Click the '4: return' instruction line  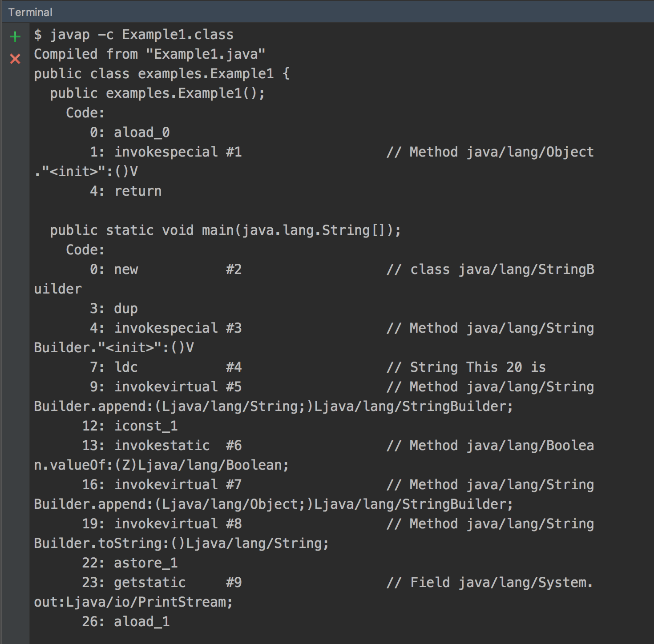[x=126, y=191]
